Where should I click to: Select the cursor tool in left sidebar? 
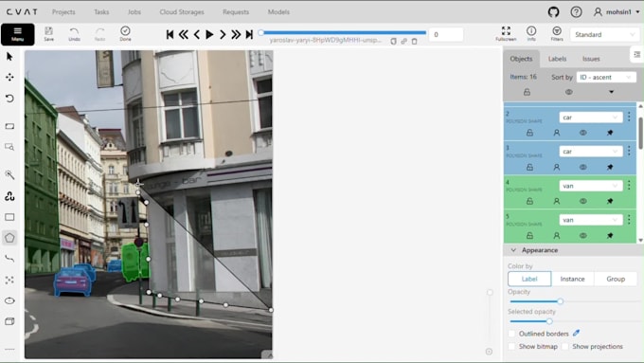coord(9,56)
